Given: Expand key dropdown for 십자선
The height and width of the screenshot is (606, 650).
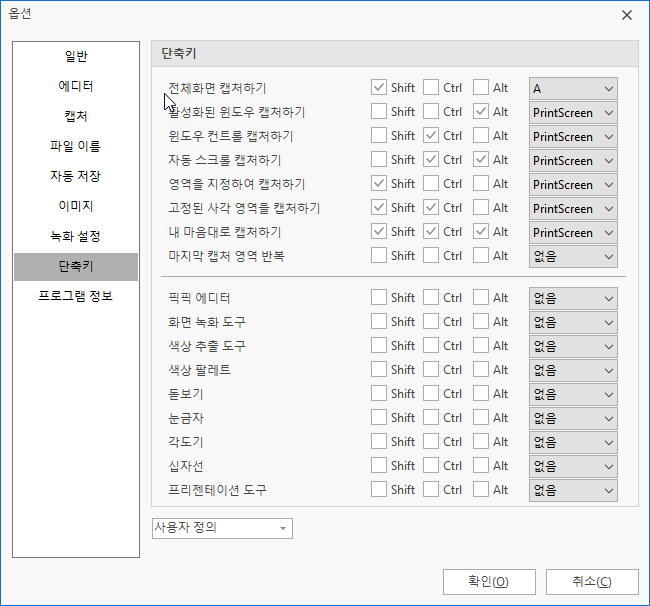Looking at the screenshot, I should click(x=573, y=467).
